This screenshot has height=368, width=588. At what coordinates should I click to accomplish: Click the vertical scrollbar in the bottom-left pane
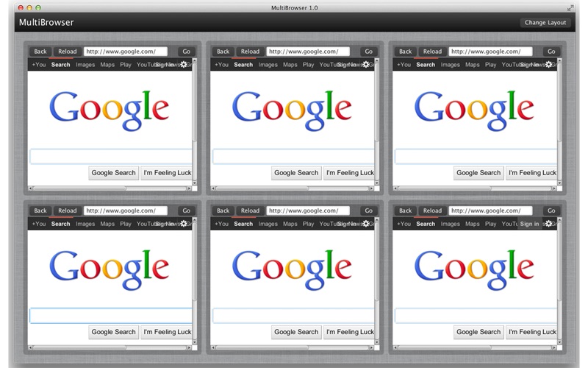click(x=194, y=281)
